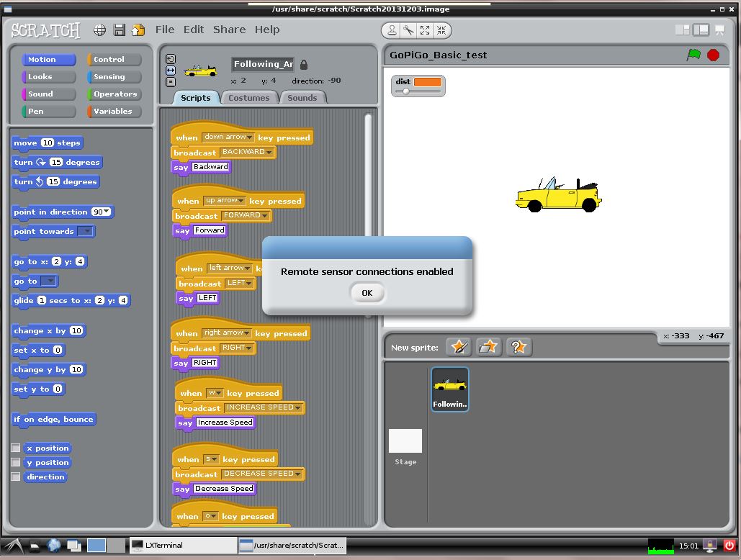Select the shrink sprite tool

click(441, 31)
